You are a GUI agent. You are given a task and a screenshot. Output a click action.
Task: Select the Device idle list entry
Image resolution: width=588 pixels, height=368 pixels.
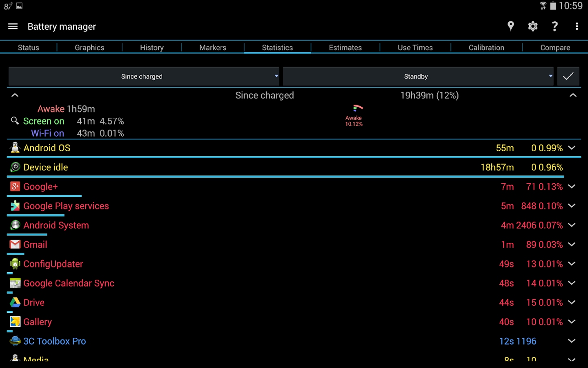(x=294, y=167)
